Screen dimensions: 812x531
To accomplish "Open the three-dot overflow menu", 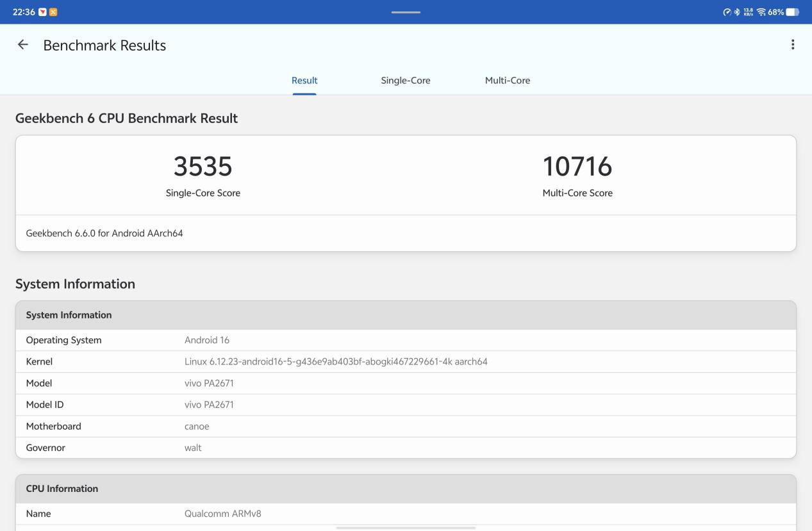I will [x=793, y=45].
